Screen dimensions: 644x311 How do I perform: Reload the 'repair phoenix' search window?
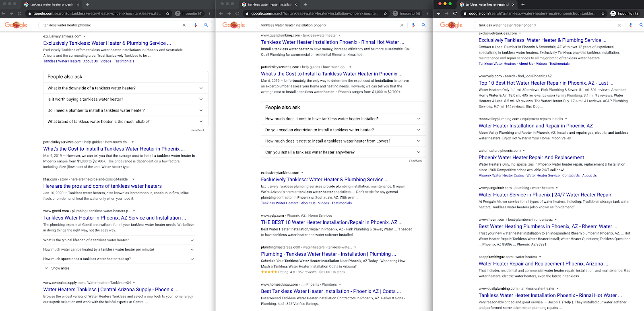[x=455, y=13]
